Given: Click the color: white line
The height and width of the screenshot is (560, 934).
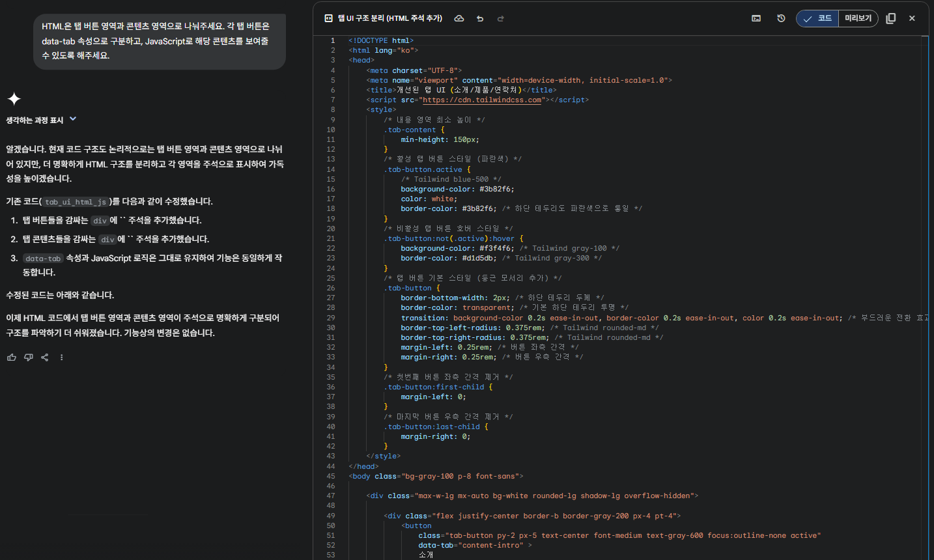Looking at the screenshot, I should (429, 199).
